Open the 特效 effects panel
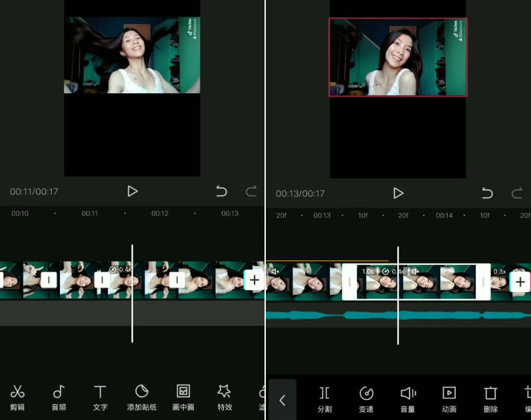Viewport: 531px width, 420px height. pyautogui.click(x=224, y=397)
